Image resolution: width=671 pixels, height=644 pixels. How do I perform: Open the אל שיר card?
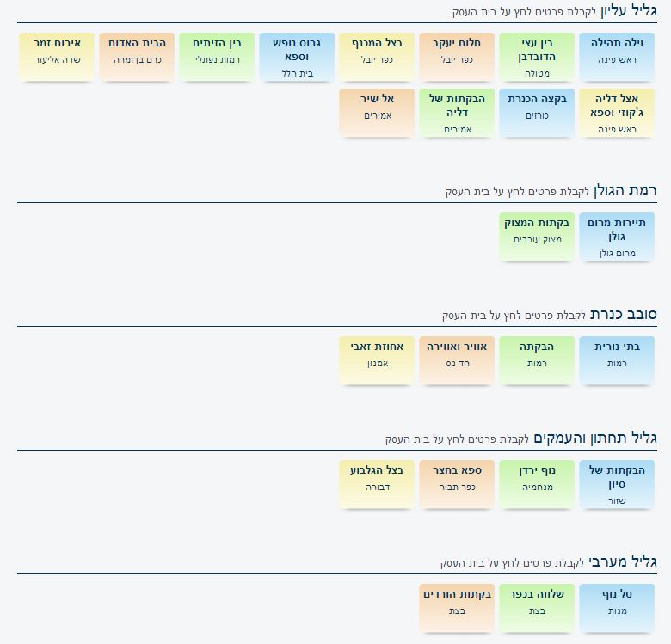[x=377, y=112]
